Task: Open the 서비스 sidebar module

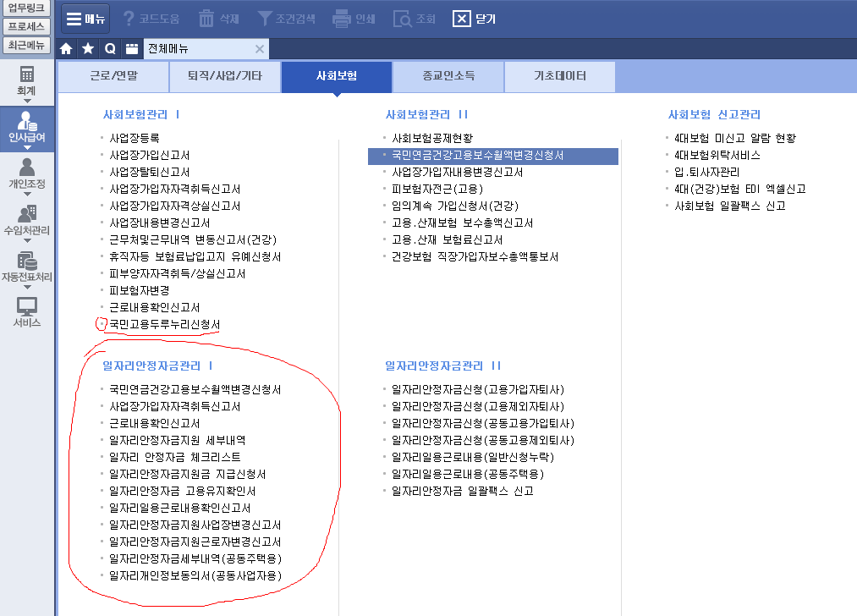Action: click(27, 312)
